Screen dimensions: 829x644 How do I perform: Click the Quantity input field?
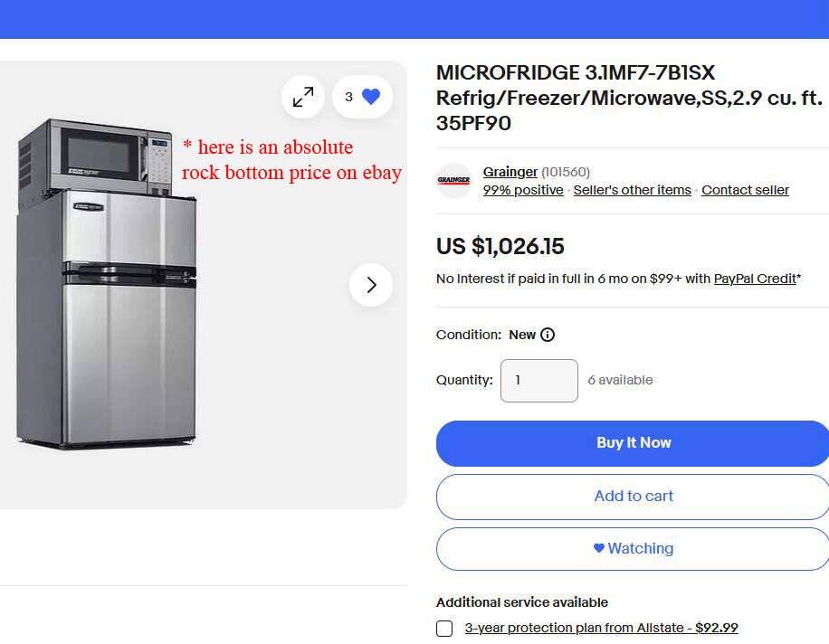[539, 381]
